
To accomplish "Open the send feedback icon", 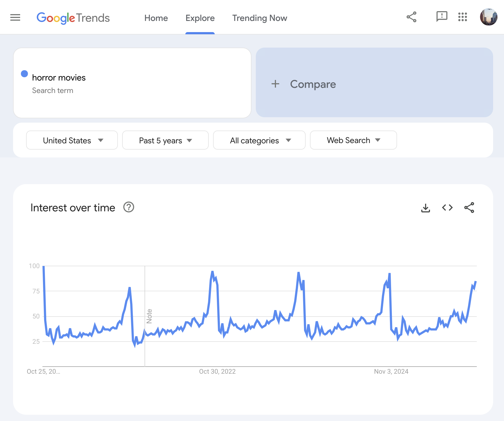I will (x=441, y=17).
